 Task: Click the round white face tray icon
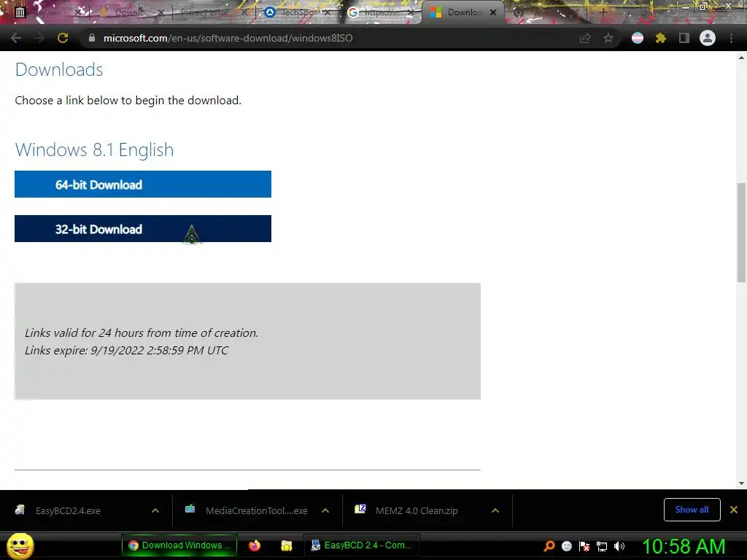(566, 545)
